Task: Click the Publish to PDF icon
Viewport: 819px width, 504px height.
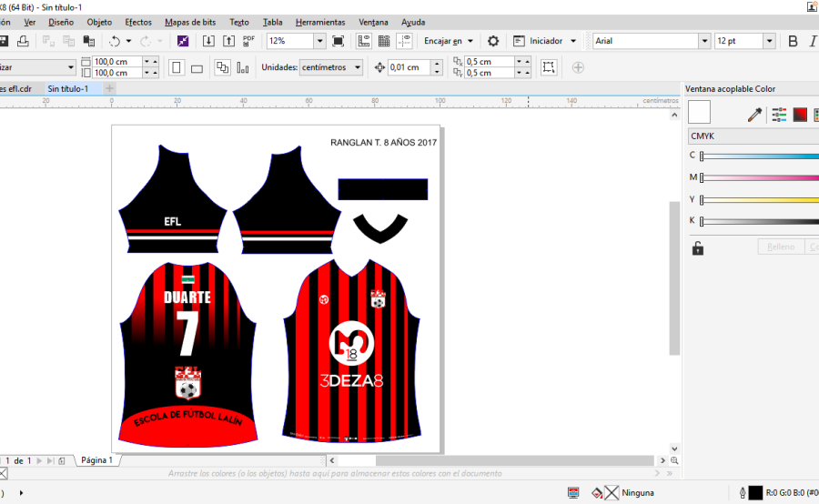Action: pyautogui.click(x=248, y=41)
